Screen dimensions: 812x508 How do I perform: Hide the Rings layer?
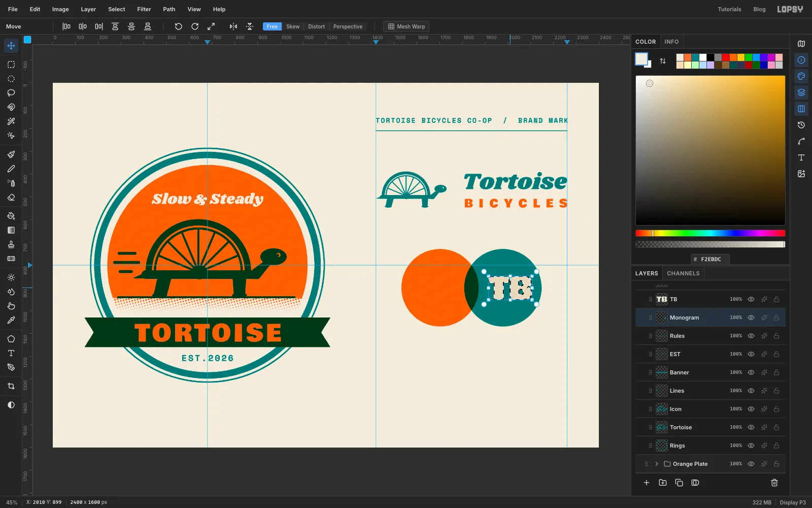751,446
